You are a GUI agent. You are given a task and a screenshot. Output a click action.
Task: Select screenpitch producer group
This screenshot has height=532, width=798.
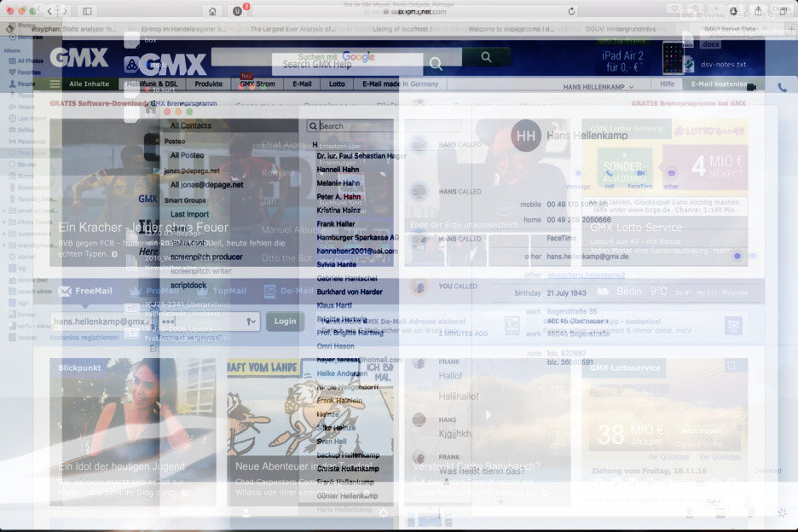tap(206, 257)
